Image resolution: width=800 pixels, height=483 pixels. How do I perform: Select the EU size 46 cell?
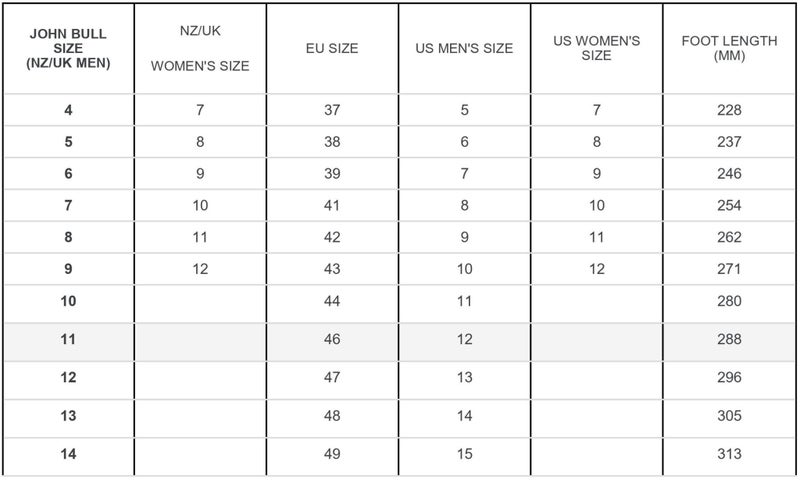coord(332,339)
